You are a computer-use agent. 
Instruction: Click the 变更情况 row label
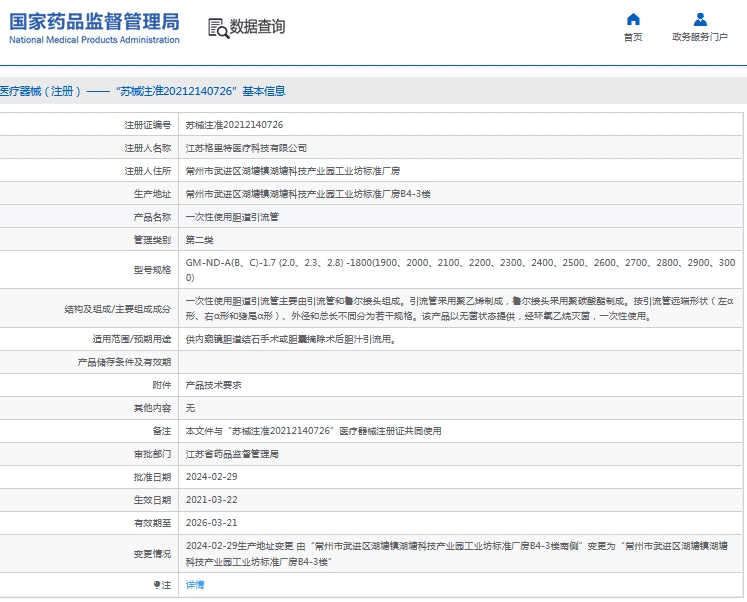(152, 554)
